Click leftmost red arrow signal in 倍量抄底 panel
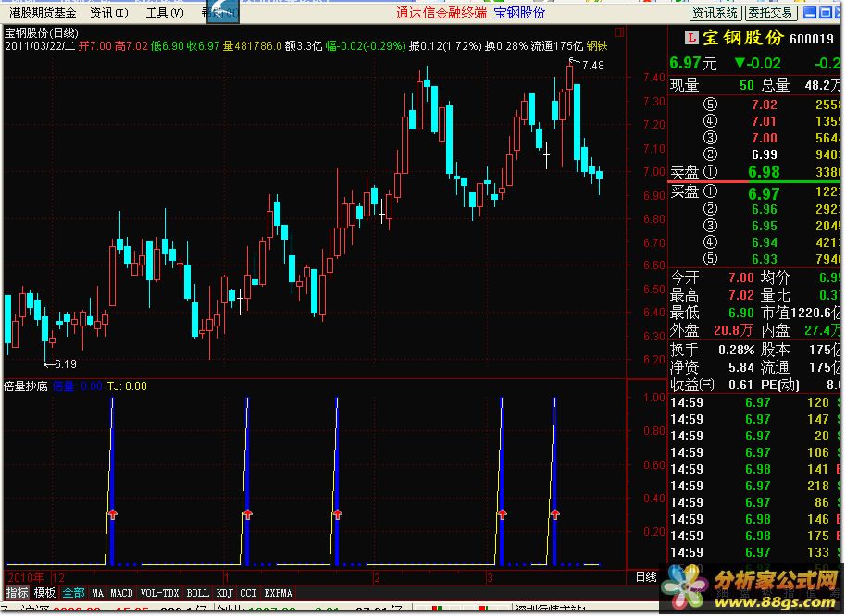This screenshot has width=846, height=616. 112,513
